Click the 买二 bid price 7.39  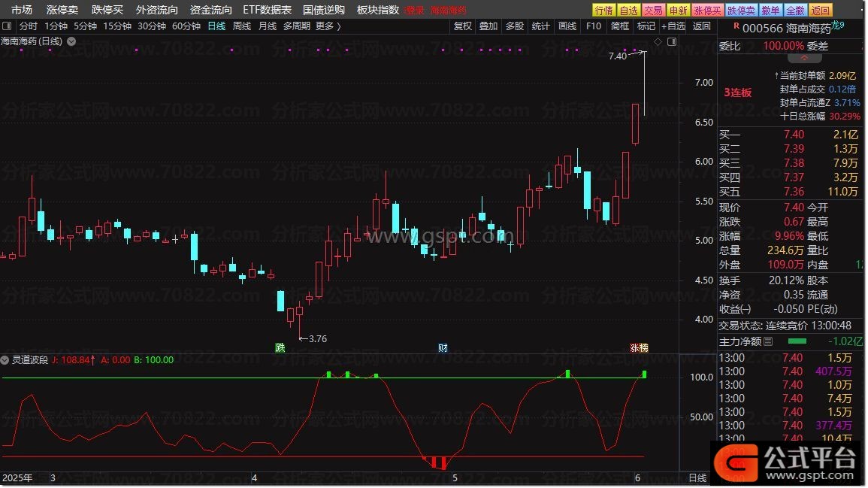(794, 149)
